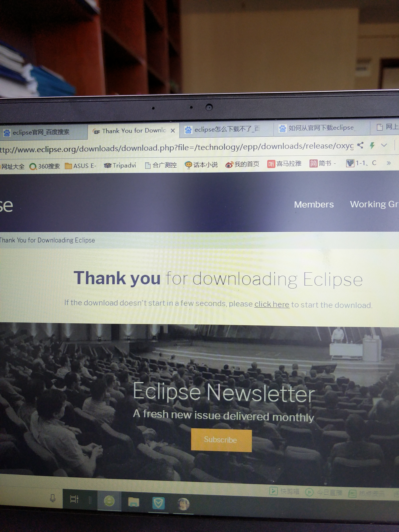399x532 pixels.
Task: Open the 360搜索 bookmark
Action: coord(45,166)
